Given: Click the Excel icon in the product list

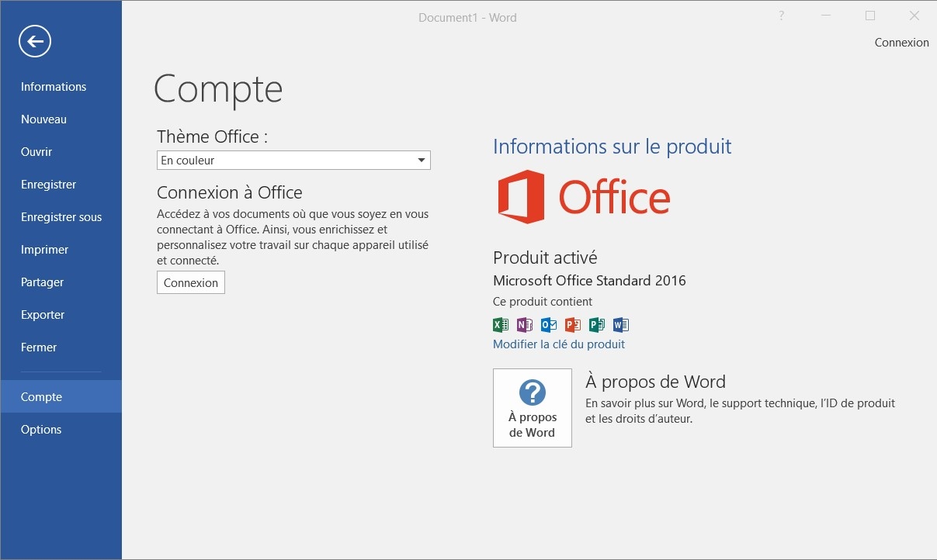Looking at the screenshot, I should (501, 325).
